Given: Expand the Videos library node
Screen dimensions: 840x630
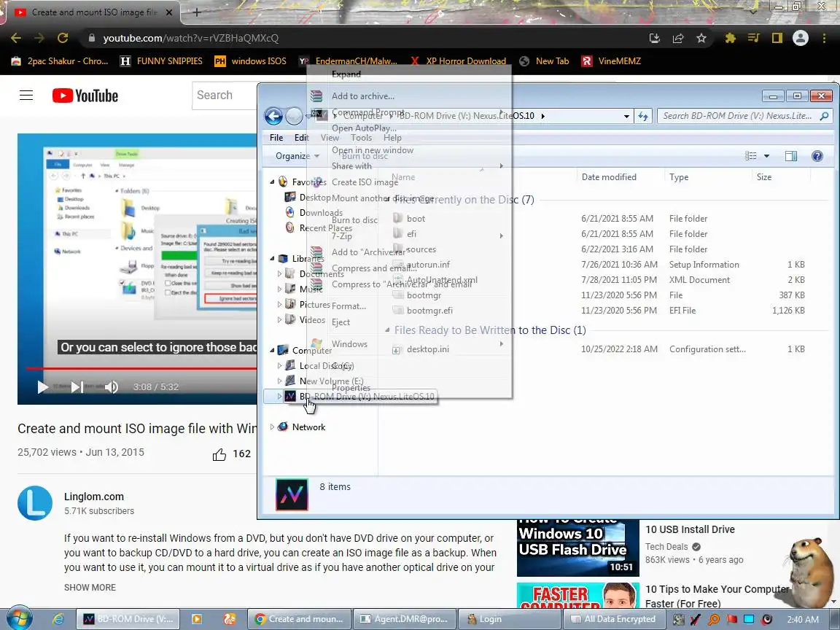Looking at the screenshot, I should click(279, 320).
